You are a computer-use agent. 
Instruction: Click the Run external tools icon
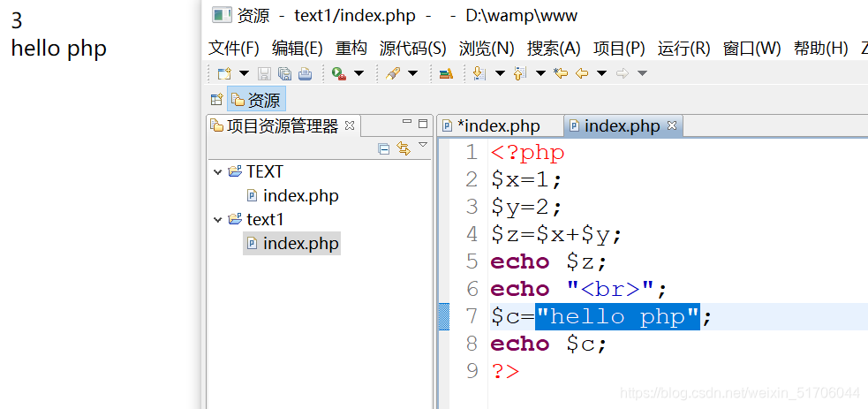(339, 73)
